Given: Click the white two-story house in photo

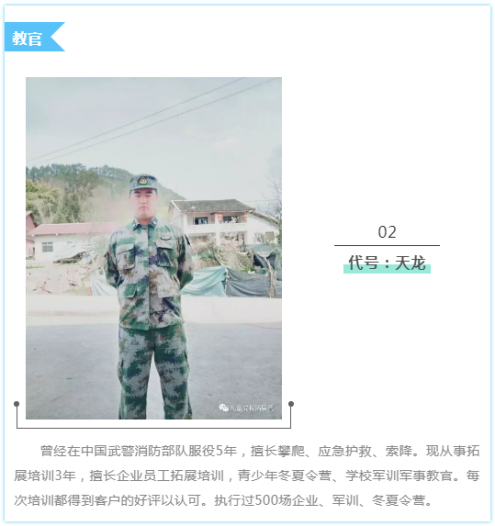Looking at the screenshot, I should [x=224, y=222].
